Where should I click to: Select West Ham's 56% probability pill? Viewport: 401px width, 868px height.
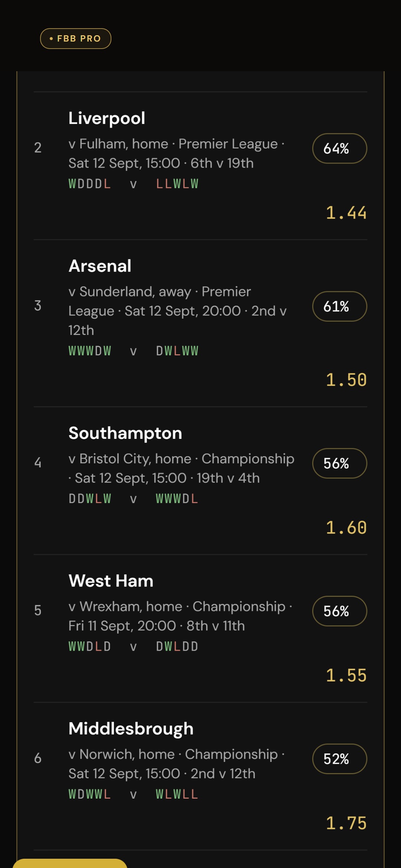[x=340, y=611]
